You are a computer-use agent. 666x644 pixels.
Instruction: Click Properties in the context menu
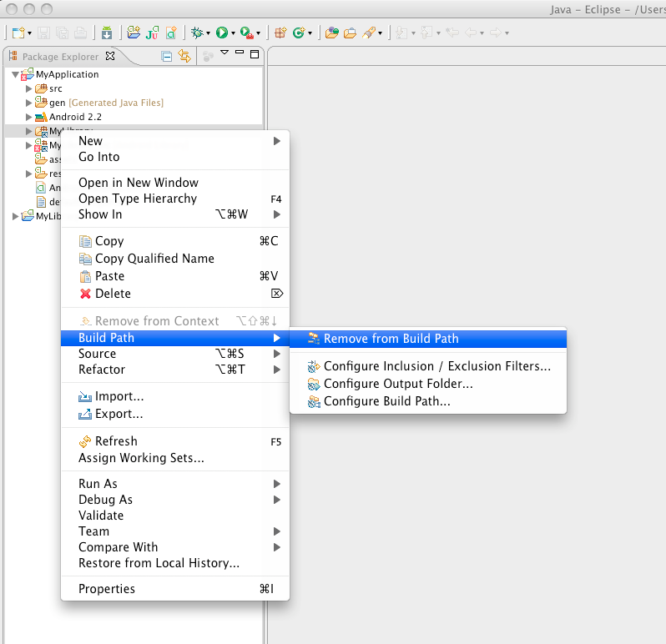(x=107, y=589)
